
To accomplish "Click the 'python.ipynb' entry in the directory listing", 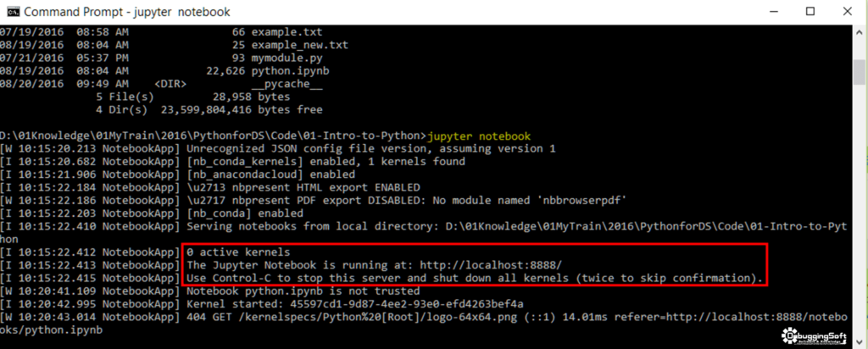I will (x=290, y=71).
